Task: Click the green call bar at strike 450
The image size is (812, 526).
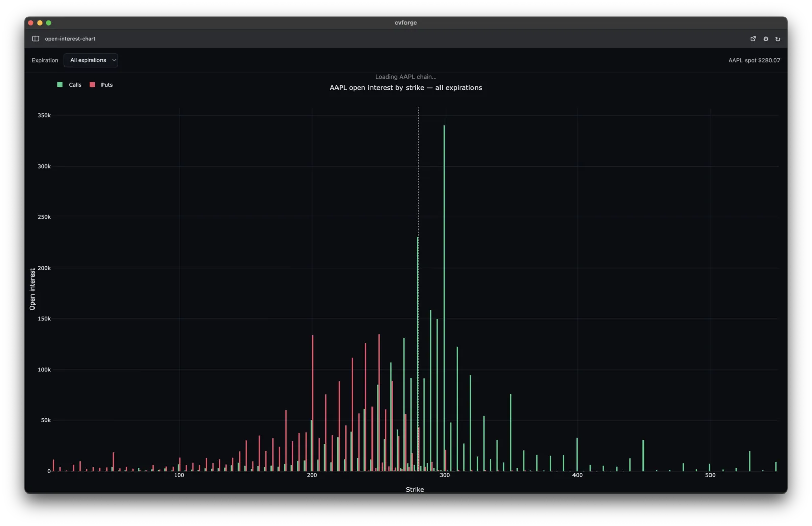Action: pos(644,455)
